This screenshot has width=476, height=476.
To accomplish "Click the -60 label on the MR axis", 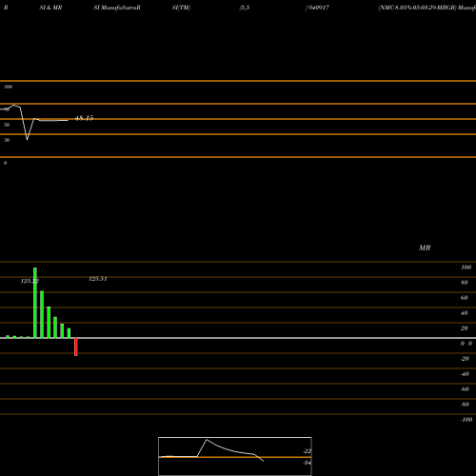I will [465, 389].
